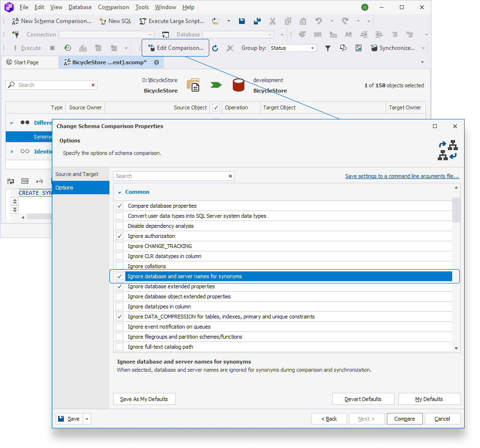
Task: Toggle the Operation column header checkbox
Action: pyautogui.click(x=216, y=107)
